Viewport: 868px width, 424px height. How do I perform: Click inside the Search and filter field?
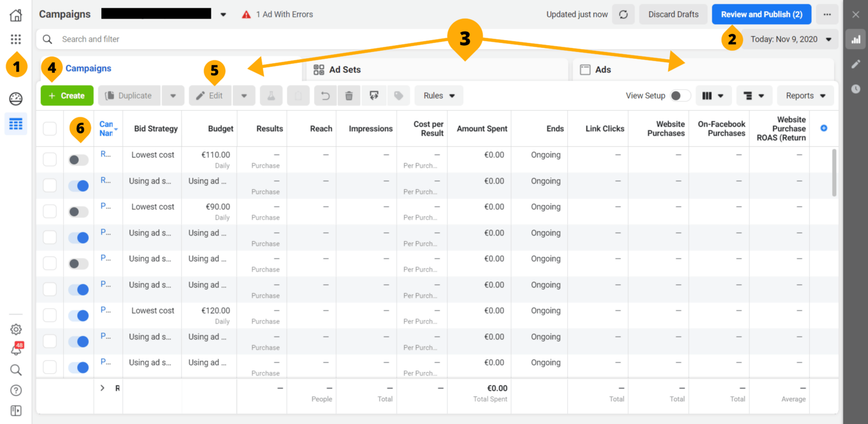pyautogui.click(x=170, y=39)
